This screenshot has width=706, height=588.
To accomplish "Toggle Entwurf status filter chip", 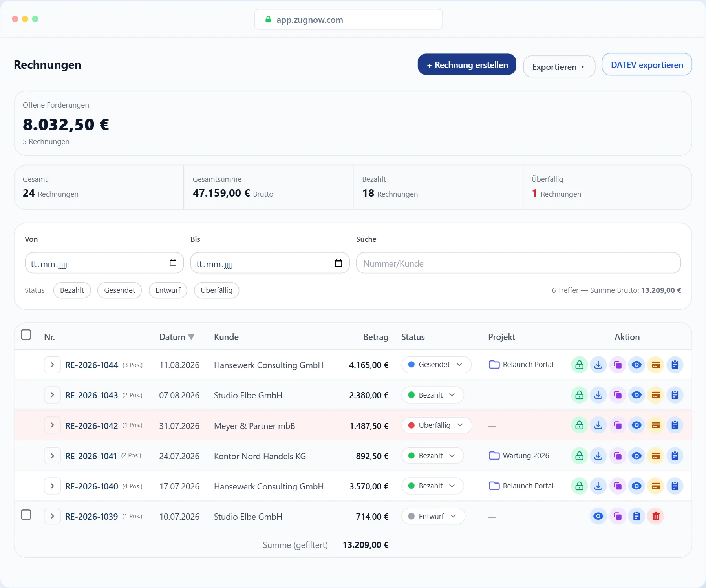I will (168, 290).
